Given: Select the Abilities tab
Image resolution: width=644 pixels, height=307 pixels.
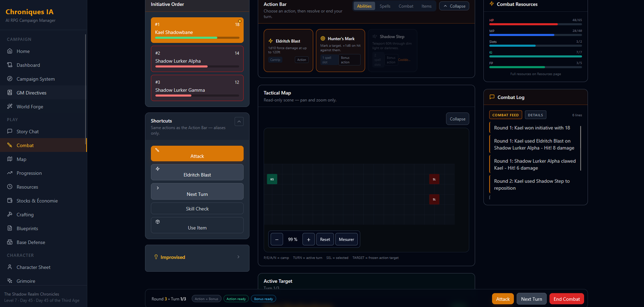Looking at the screenshot, I should tap(364, 6).
